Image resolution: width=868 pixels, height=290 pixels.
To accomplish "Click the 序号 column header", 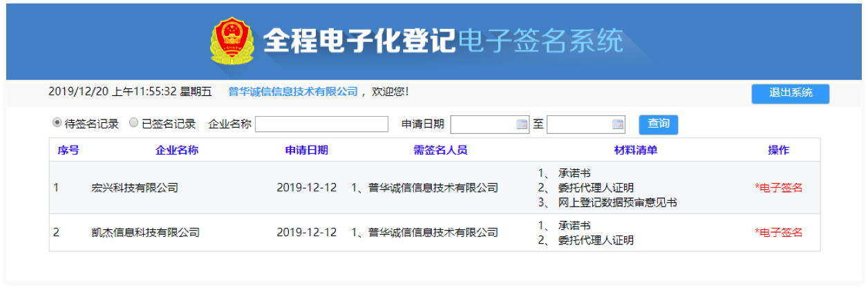I will point(68,150).
